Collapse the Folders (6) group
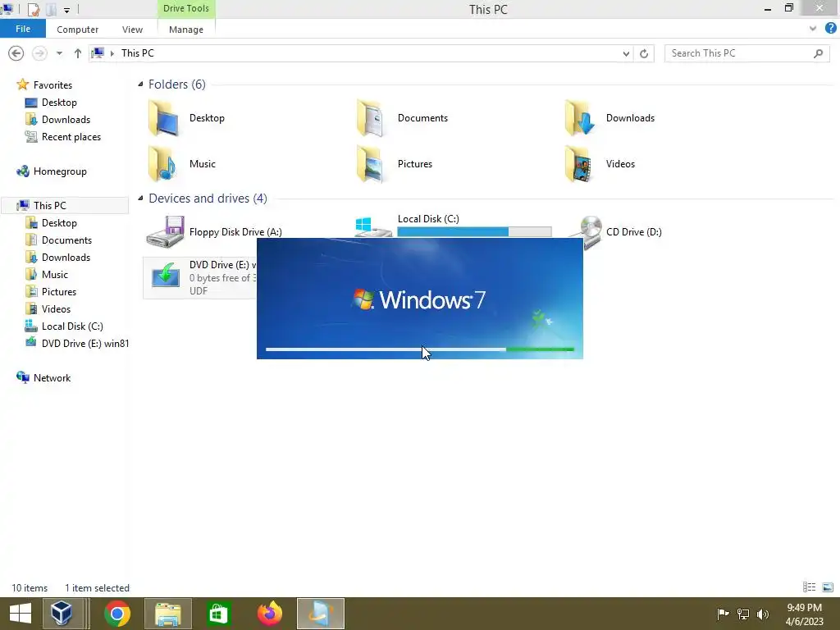This screenshot has height=630, width=840. click(x=140, y=84)
